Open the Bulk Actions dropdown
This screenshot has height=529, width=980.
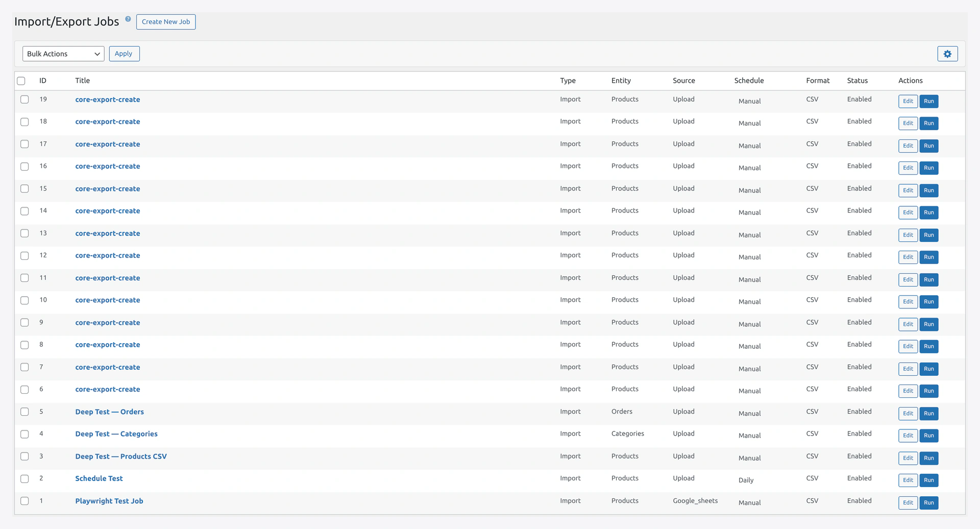point(63,54)
